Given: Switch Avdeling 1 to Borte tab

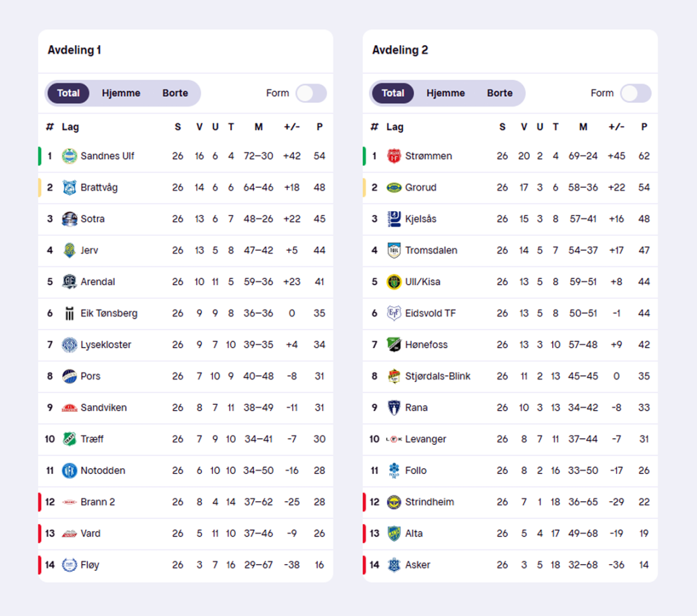Looking at the screenshot, I should pyautogui.click(x=175, y=93).
